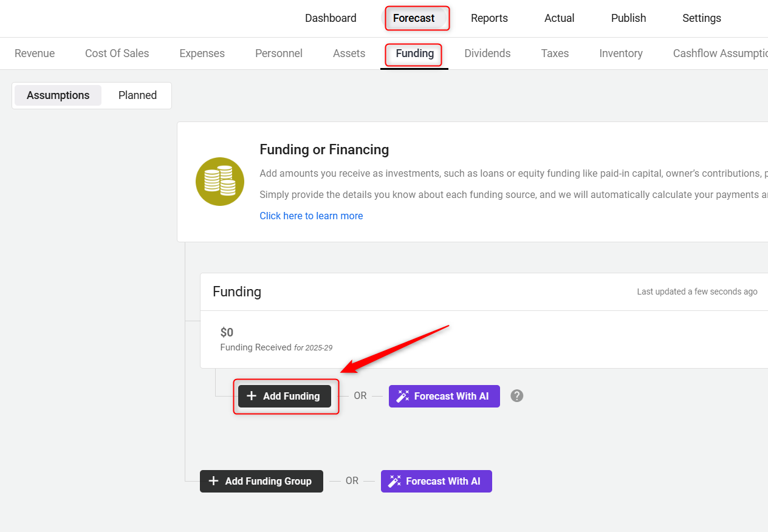
Task: Click the Funding group title
Action: tap(237, 292)
